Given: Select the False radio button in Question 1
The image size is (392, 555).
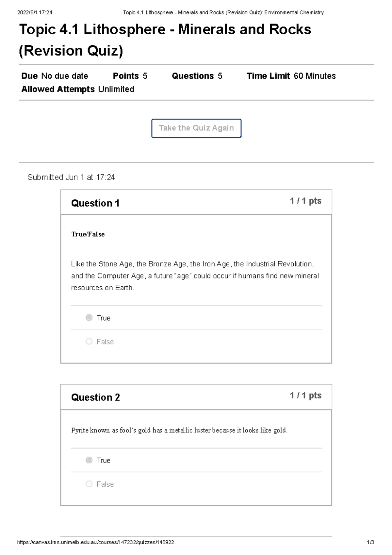Looking at the screenshot, I should click(x=89, y=342).
